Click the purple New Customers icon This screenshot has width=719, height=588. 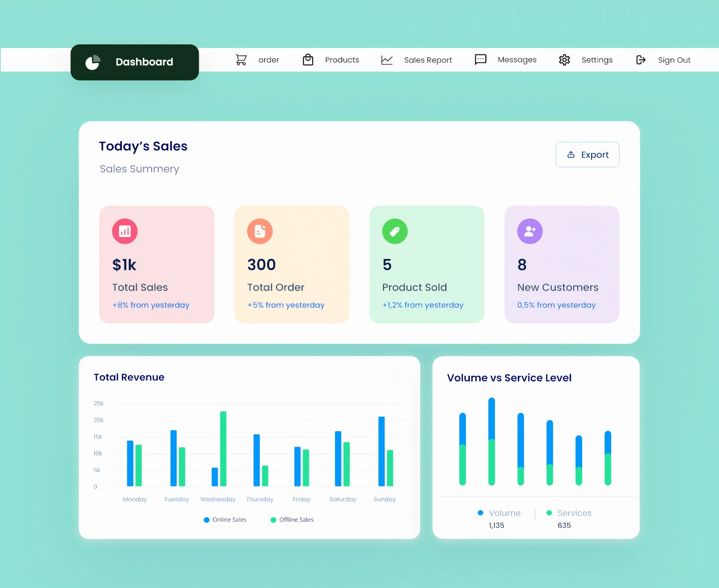pyautogui.click(x=530, y=231)
